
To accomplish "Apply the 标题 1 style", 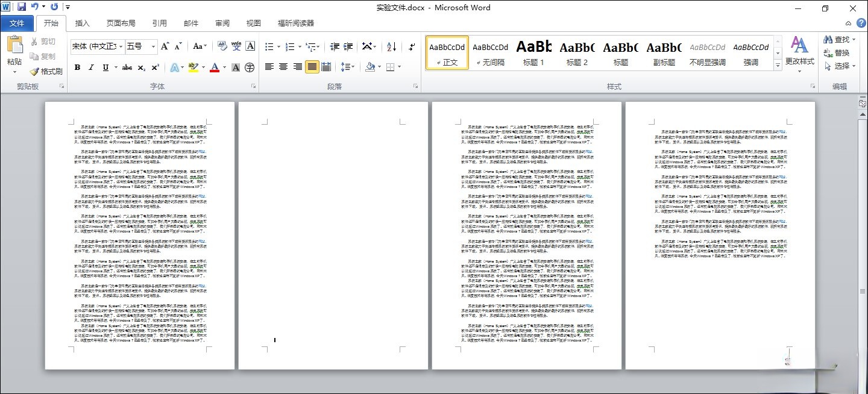I will (x=534, y=52).
